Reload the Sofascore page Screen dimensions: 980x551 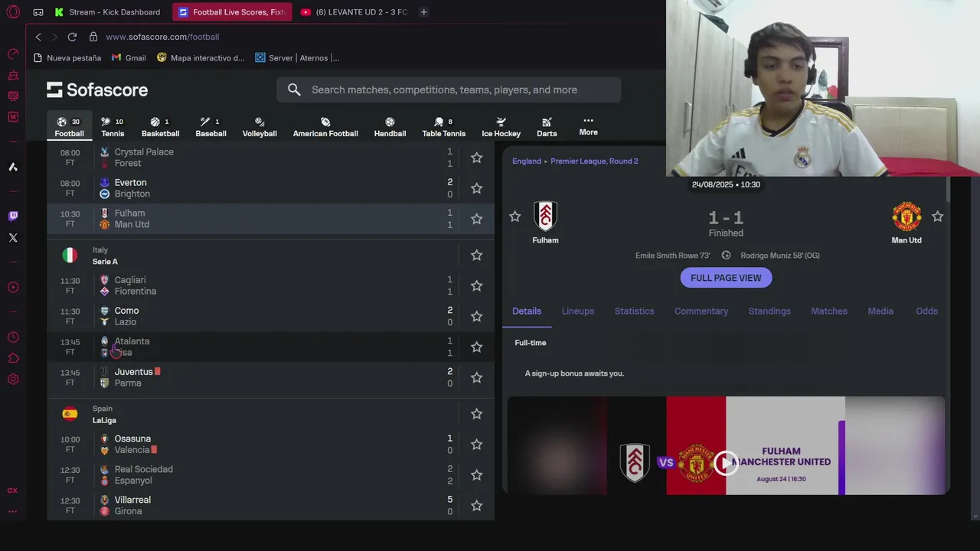point(72,37)
